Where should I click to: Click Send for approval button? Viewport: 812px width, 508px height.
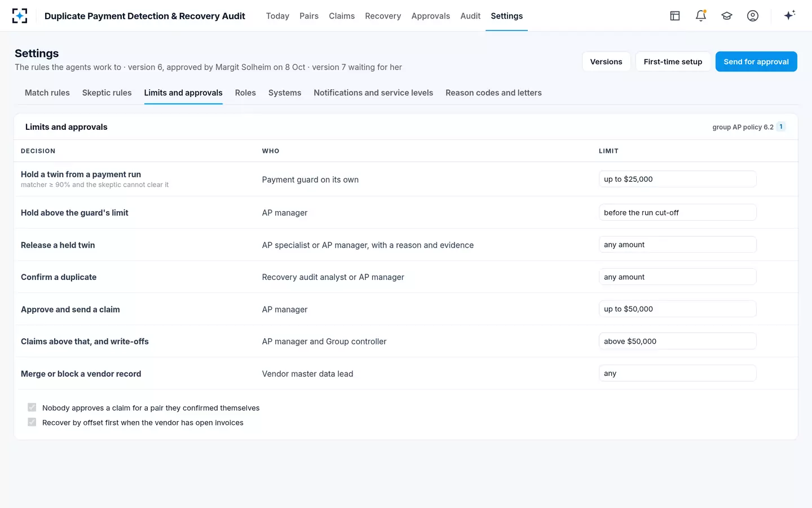click(x=756, y=62)
